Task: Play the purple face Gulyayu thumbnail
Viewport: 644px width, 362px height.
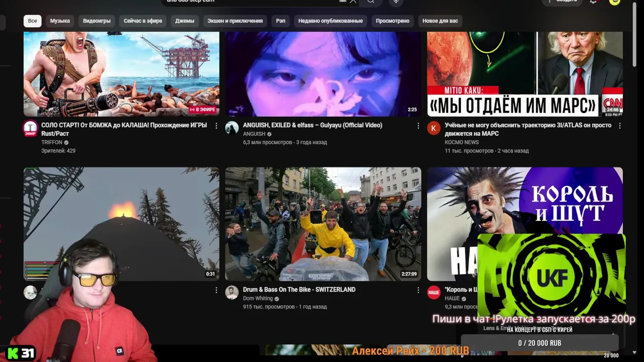Action: click(323, 74)
